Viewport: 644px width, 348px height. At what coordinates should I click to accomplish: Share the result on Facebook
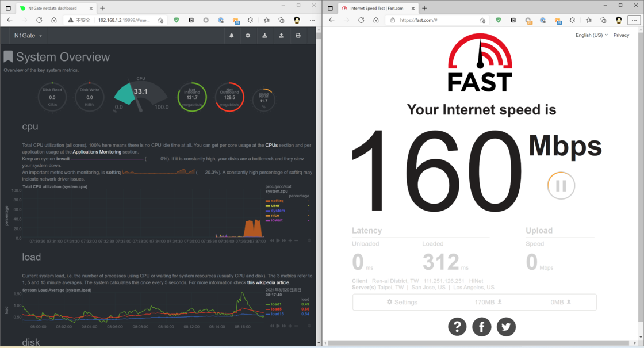click(482, 327)
